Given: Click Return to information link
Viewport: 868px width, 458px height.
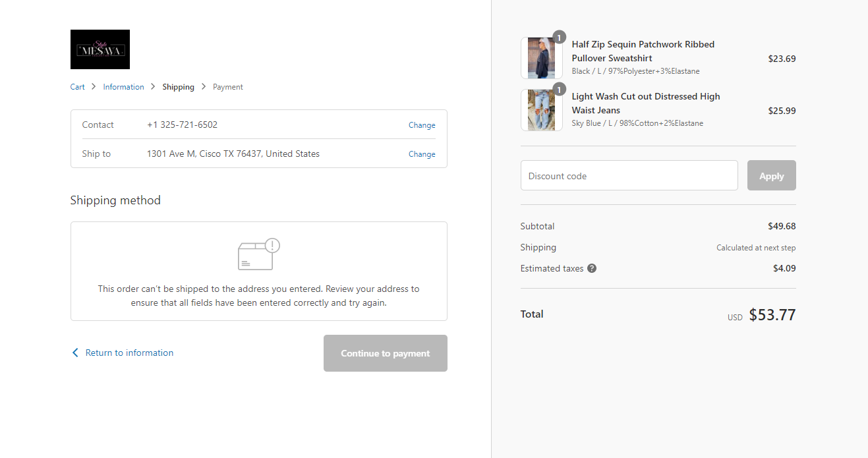Looking at the screenshot, I should (x=129, y=353).
